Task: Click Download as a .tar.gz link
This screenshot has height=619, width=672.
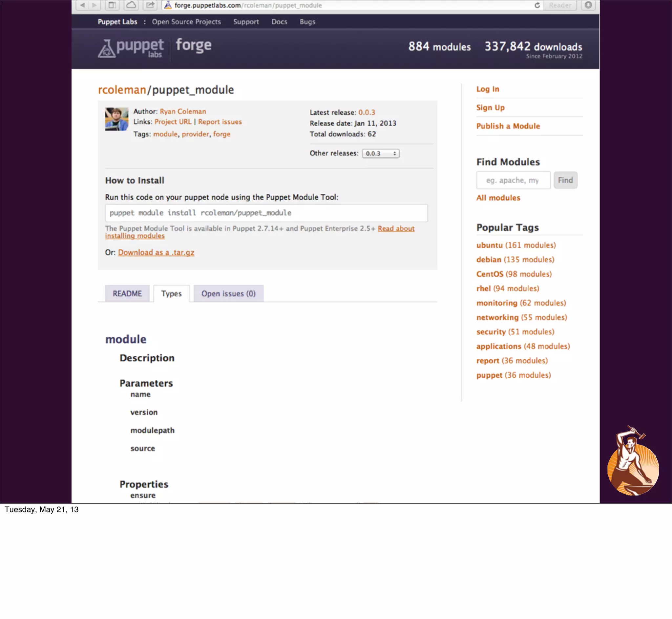Action: 156,252
